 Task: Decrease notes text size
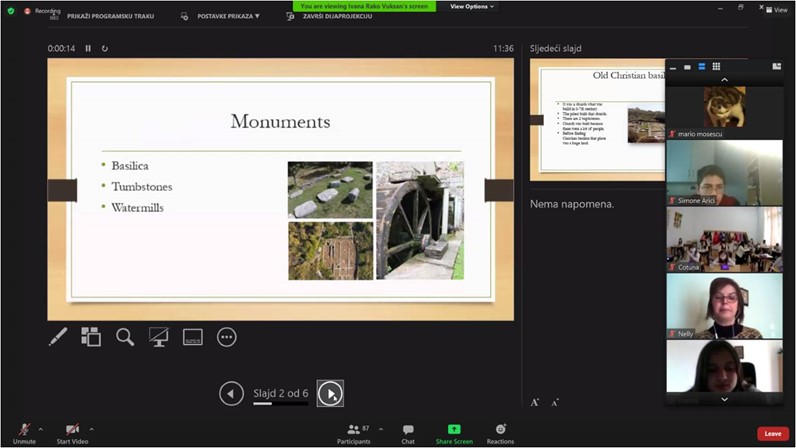(555, 402)
